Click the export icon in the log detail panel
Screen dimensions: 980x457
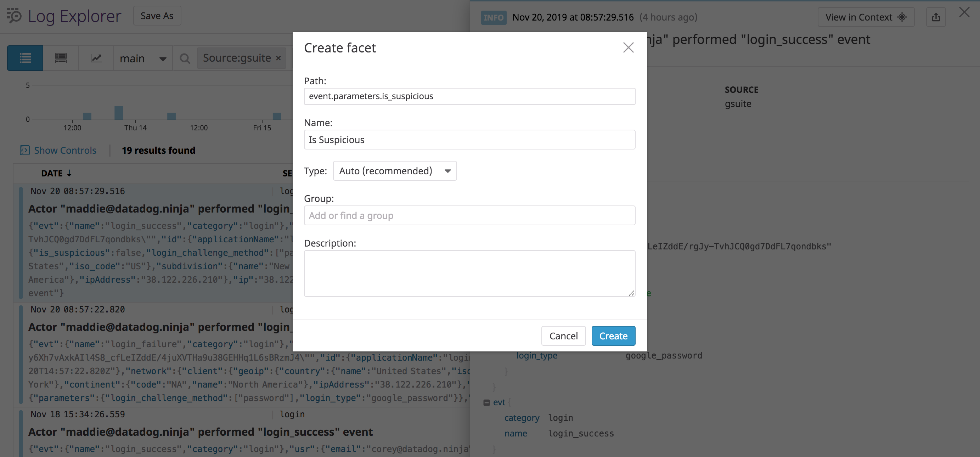[936, 17]
